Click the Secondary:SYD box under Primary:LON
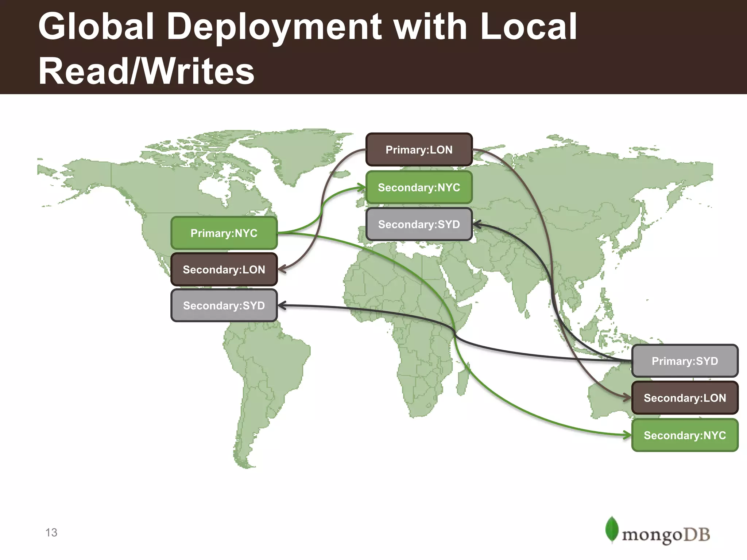Image resolution: width=747 pixels, height=560 pixels. tap(419, 224)
